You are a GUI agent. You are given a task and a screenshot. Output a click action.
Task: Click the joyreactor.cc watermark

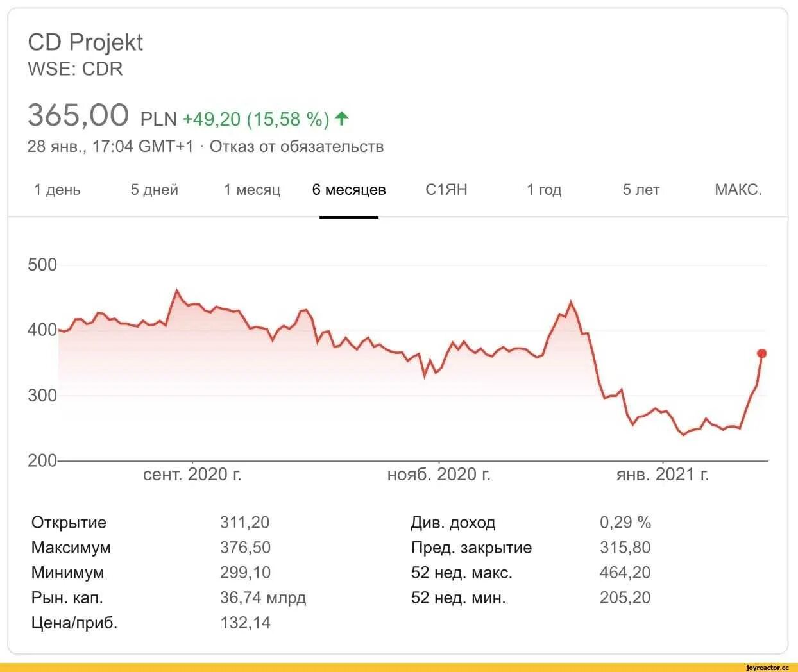click(x=768, y=668)
